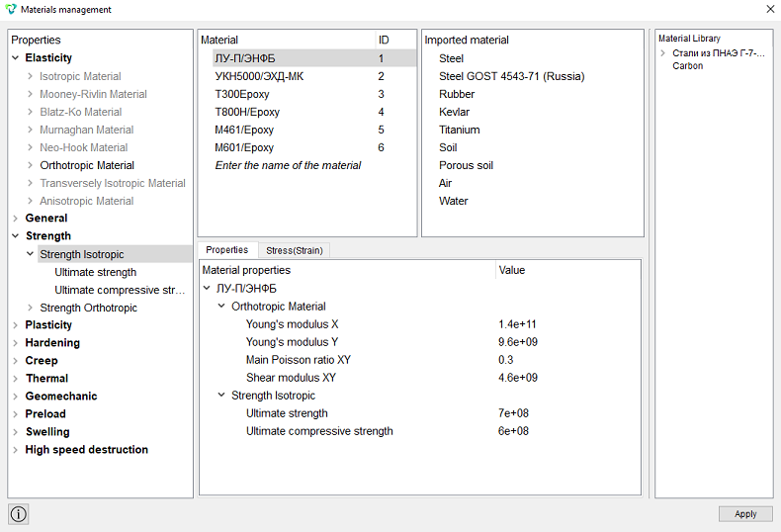Apply the material changes

(x=745, y=514)
